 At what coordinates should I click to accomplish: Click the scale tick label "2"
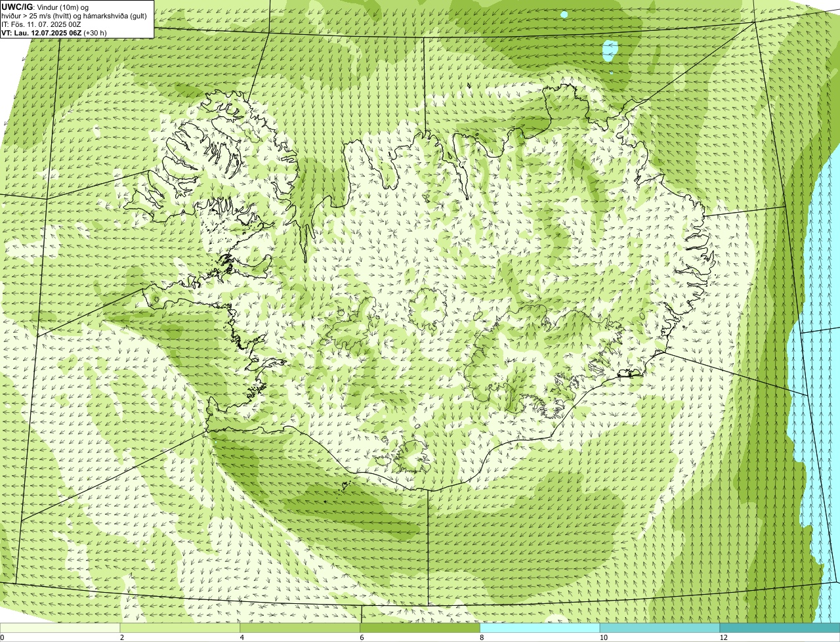click(122, 637)
